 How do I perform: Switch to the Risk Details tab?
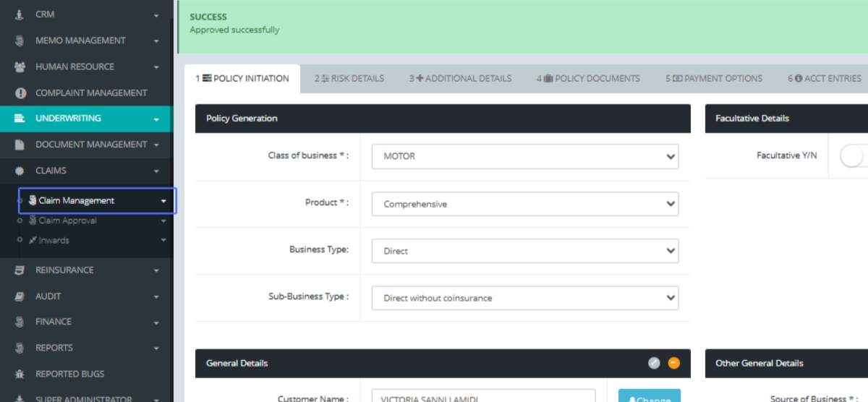coord(349,78)
